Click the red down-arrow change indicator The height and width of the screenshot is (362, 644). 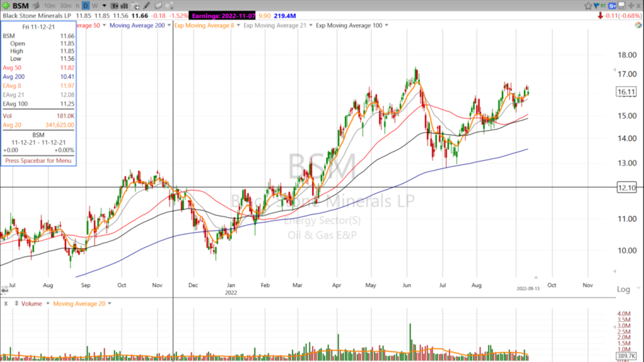tap(600, 15)
